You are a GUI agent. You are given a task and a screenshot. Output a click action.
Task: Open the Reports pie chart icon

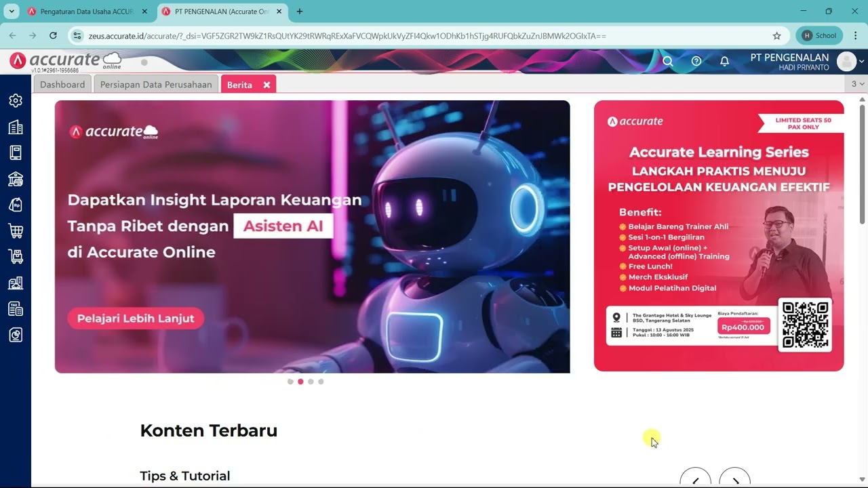point(16,335)
